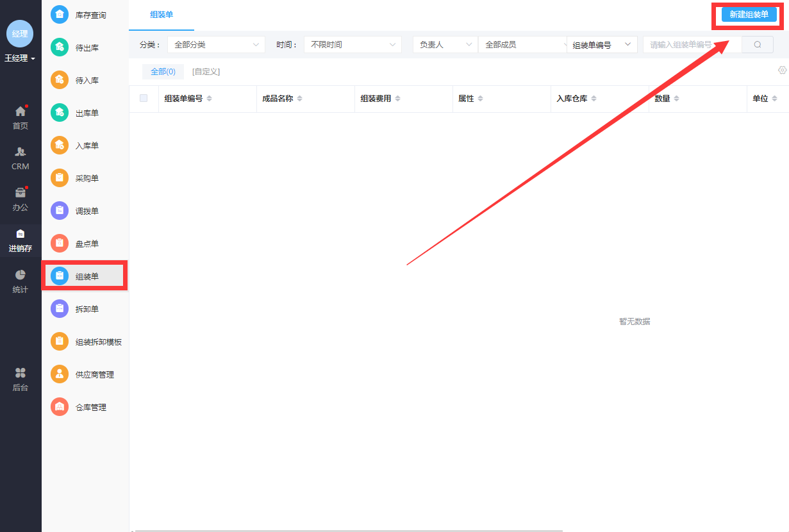The height and width of the screenshot is (532, 789).
Task: Open the 负责人 role dropdown
Action: pyautogui.click(x=445, y=45)
